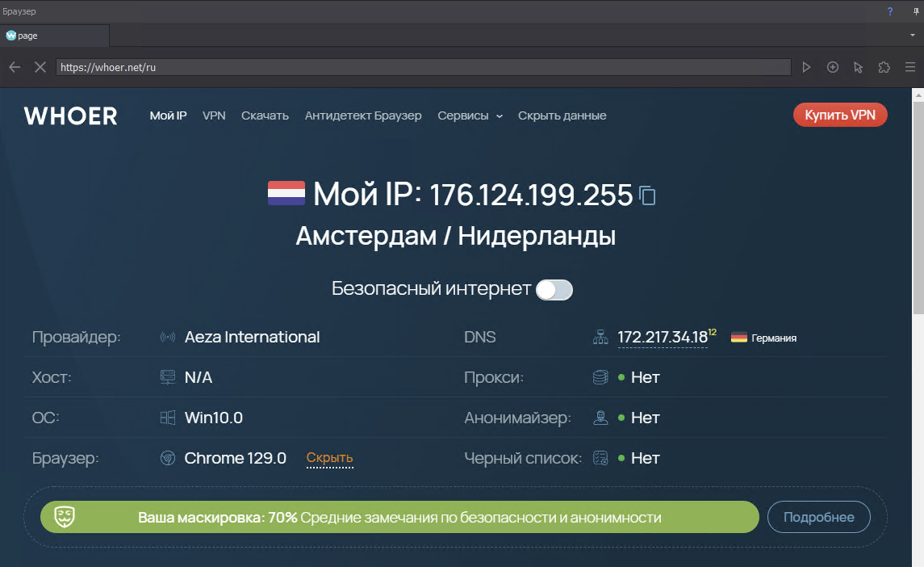Open Скрыть данные menu item
Screen dimensions: 924x567
point(562,115)
